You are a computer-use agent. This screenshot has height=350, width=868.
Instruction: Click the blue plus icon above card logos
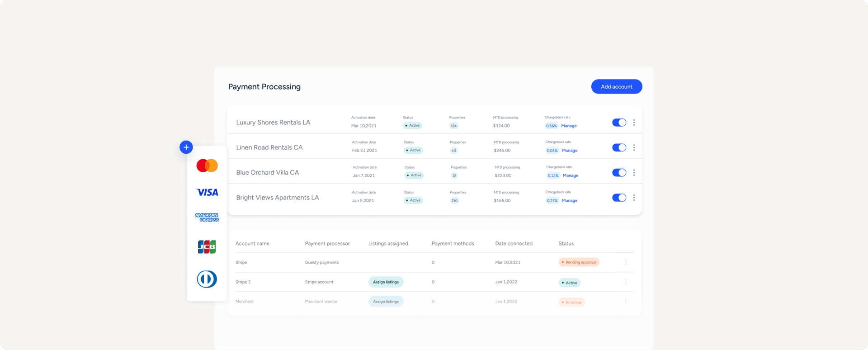[x=186, y=147]
